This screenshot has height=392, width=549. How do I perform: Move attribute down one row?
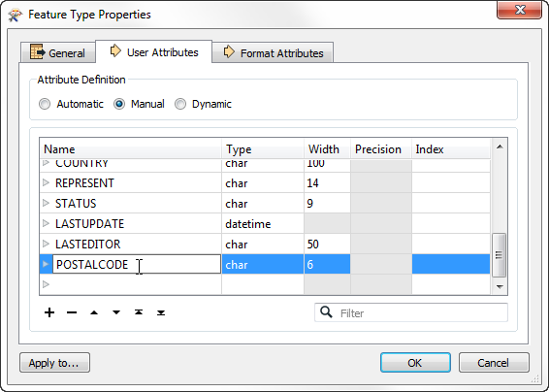[116, 312]
